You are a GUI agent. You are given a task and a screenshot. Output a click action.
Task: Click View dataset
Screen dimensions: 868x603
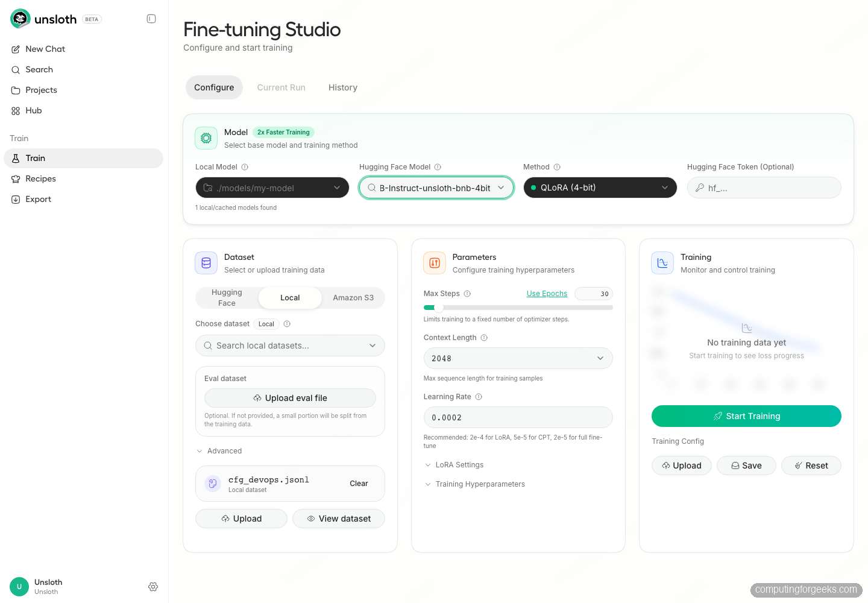[339, 519]
